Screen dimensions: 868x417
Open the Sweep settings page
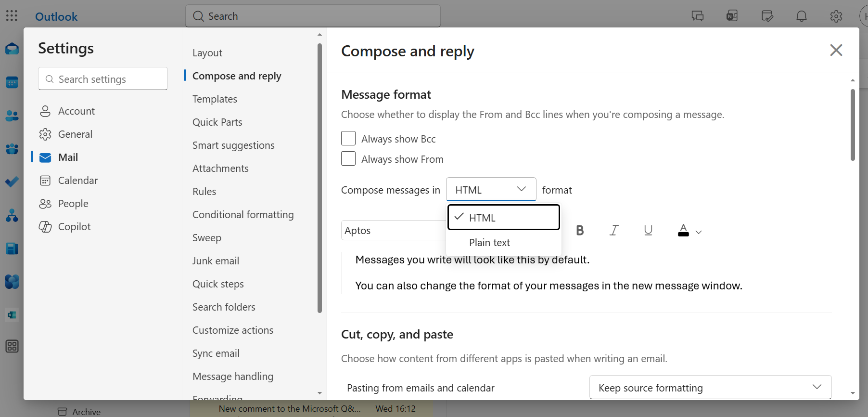coord(207,238)
